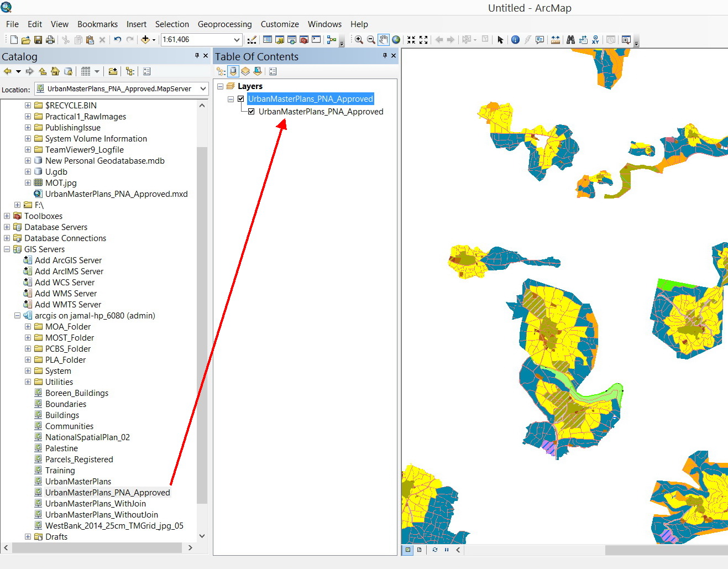This screenshot has height=569, width=728.
Task: Undo the last action
Action: tap(117, 40)
